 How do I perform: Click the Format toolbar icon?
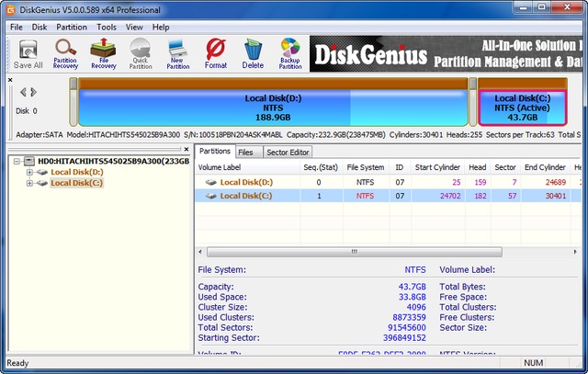click(216, 54)
